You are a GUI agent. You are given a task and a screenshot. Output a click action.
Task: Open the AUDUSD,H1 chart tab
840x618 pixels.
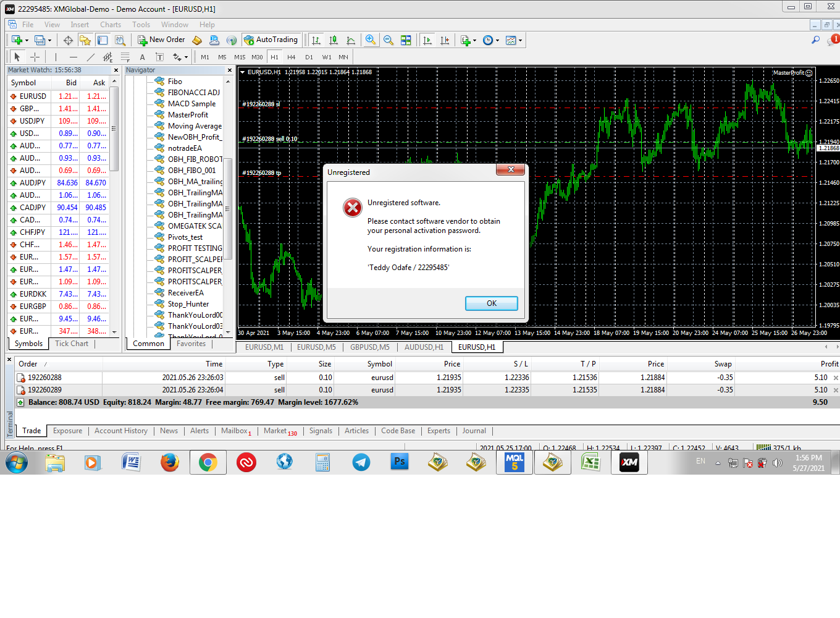[x=424, y=347]
